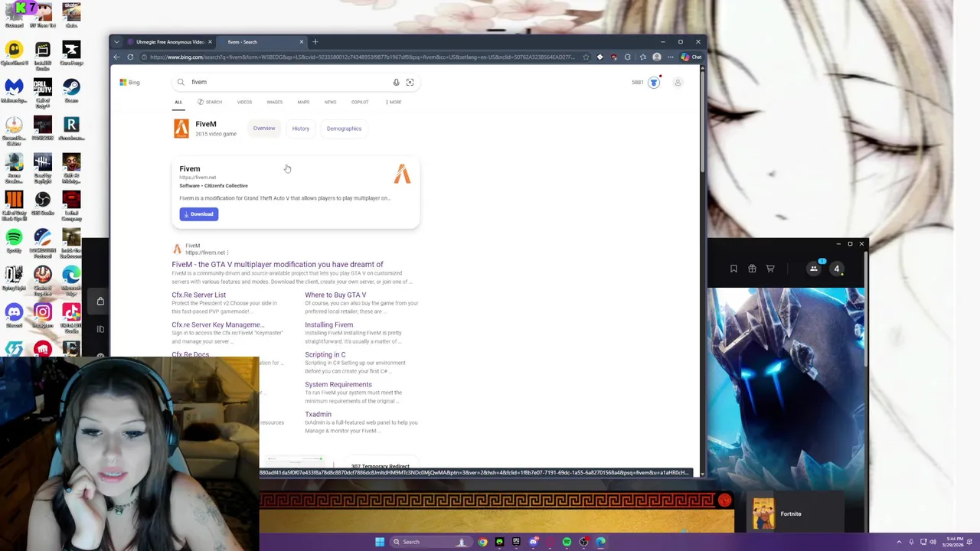Open Bing visual search camera icon
Screen dimensions: 980x551
410,82
